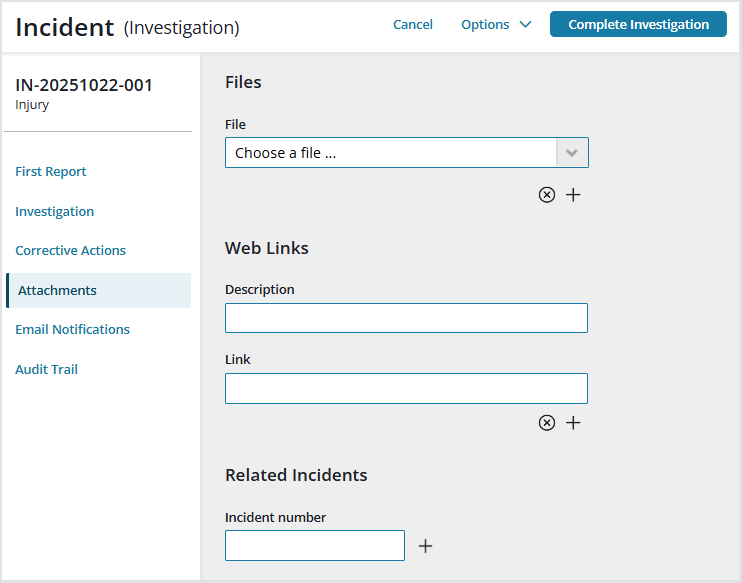Click the Incident number input box
This screenshot has height=583, width=742.
point(315,545)
